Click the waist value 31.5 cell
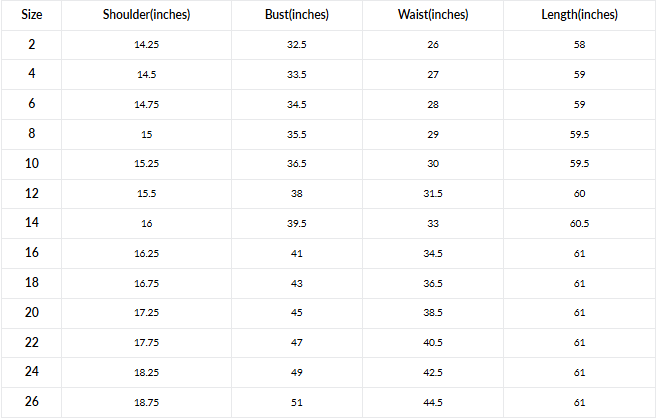The image size is (657, 420). tap(433, 194)
